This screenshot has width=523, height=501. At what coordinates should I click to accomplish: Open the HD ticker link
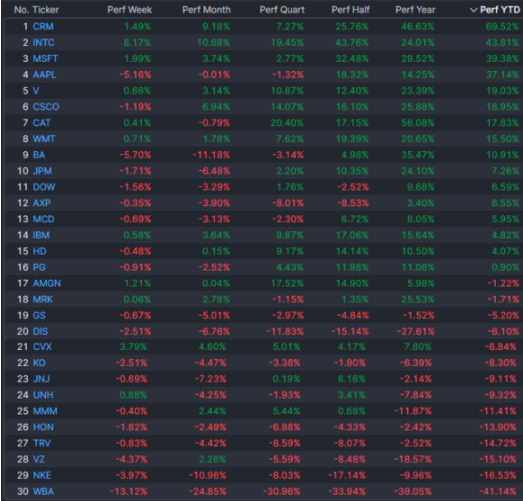[39, 251]
